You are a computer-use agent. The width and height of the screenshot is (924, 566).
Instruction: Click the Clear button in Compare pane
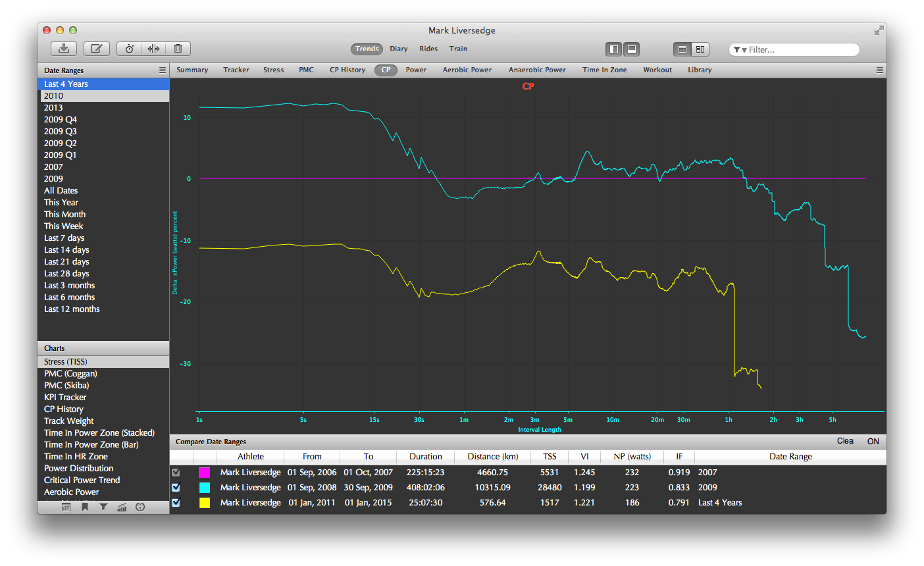click(x=846, y=441)
